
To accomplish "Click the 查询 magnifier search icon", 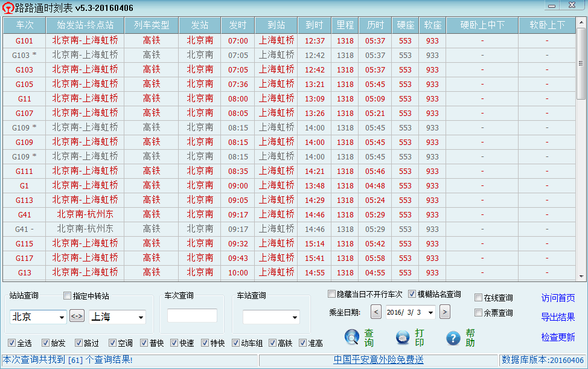I will [x=352, y=338].
